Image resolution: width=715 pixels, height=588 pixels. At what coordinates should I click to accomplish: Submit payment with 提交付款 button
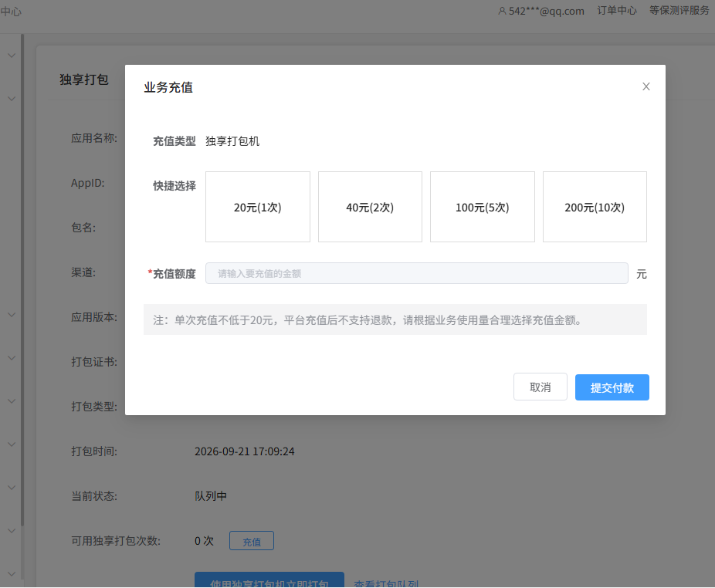[x=612, y=387]
